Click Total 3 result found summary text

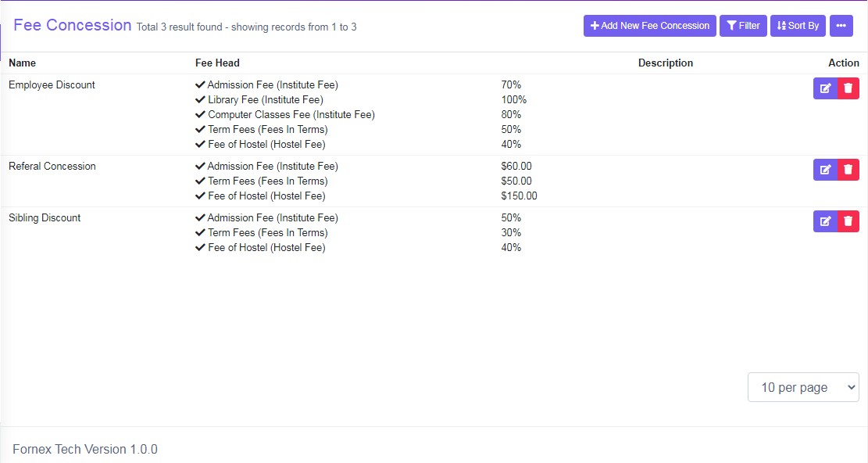pos(246,27)
